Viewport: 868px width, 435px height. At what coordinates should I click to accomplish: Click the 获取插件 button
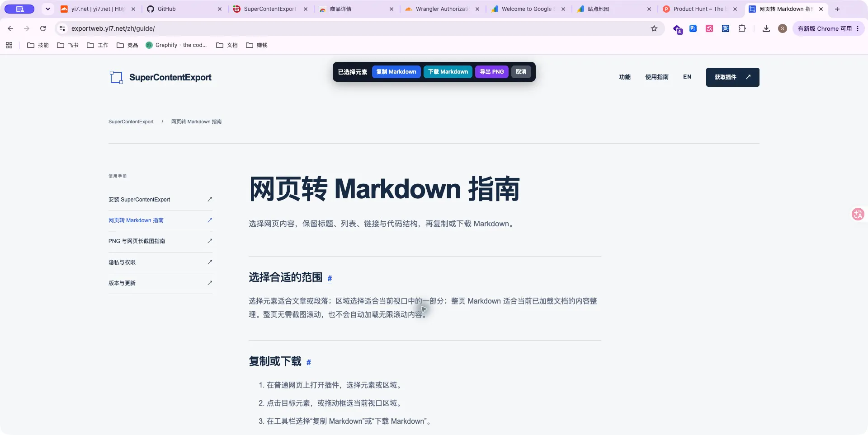click(x=732, y=77)
